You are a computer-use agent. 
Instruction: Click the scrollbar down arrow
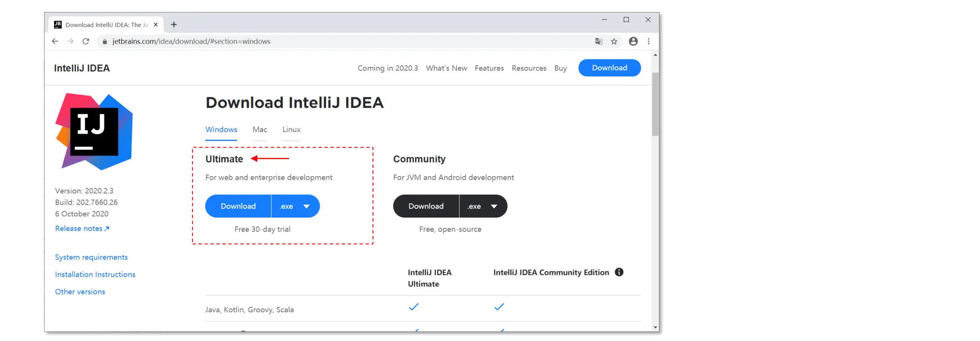(x=655, y=328)
